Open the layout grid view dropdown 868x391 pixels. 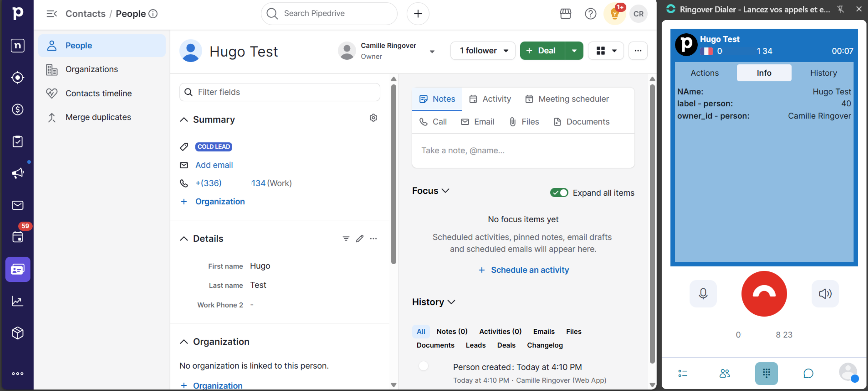[x=606, y=51]
